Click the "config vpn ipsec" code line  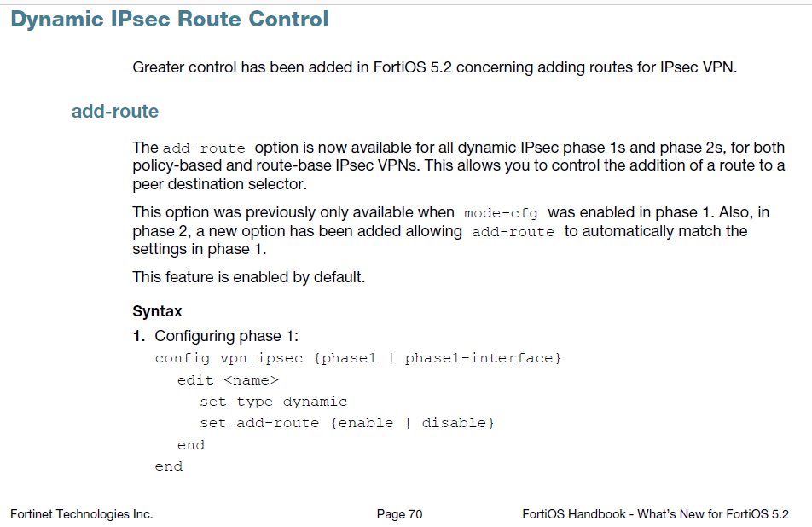click(231, 358)
